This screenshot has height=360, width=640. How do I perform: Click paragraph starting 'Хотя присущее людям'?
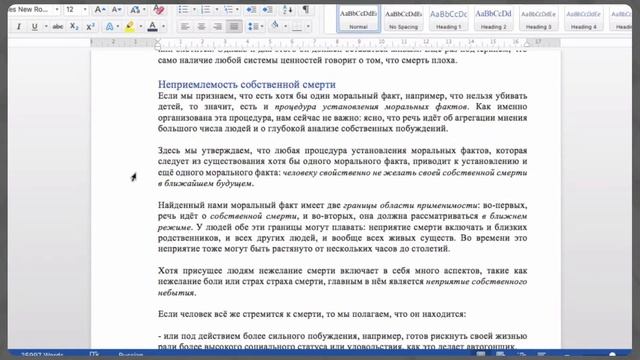tap(342, 281)
